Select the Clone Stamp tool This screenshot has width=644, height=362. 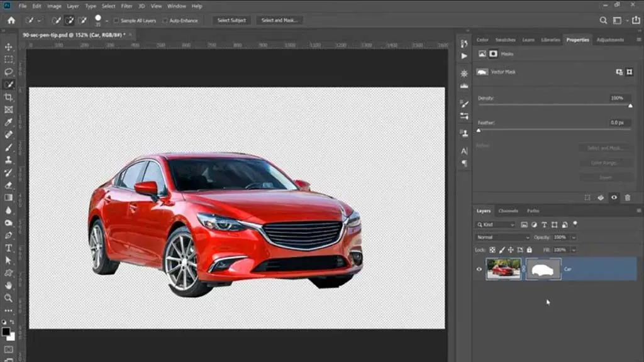[x=8, y=160]
